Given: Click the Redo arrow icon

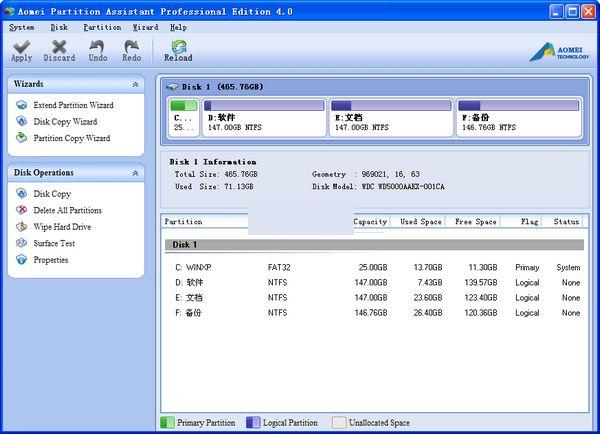Looking at the screenshot, I should (x=131, y=47).
